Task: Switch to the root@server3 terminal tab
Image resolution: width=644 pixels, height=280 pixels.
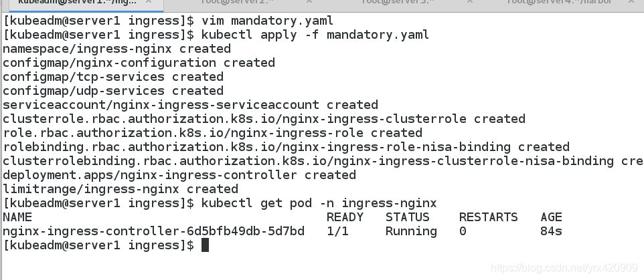Action: 397,2
